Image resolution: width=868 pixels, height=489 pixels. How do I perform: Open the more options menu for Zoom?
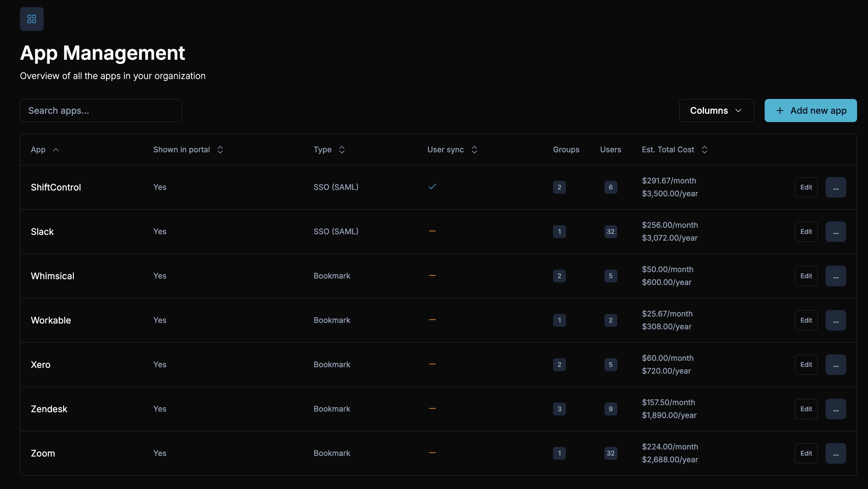(x=835, y=453)
